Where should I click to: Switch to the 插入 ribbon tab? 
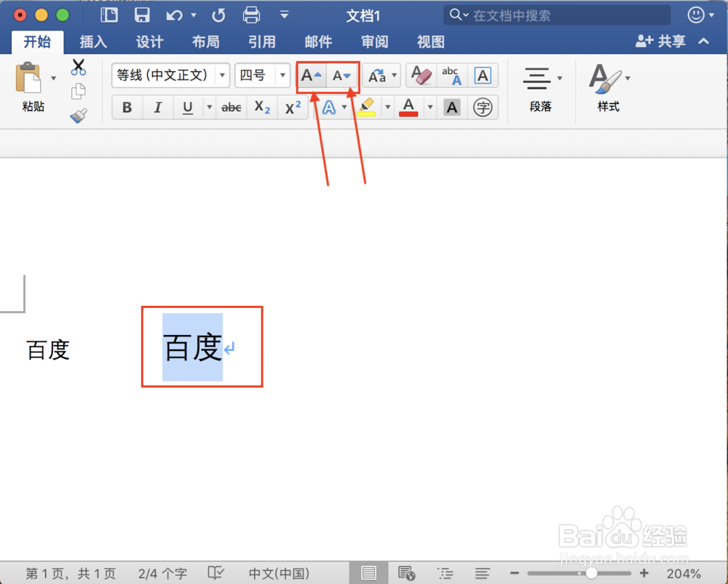click(x=93, y=42)
